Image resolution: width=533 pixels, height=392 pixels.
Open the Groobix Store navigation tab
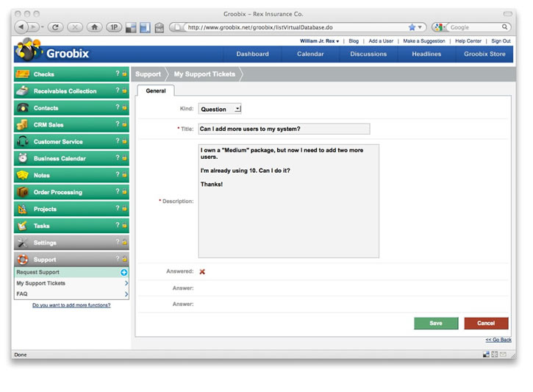point(484,54)
